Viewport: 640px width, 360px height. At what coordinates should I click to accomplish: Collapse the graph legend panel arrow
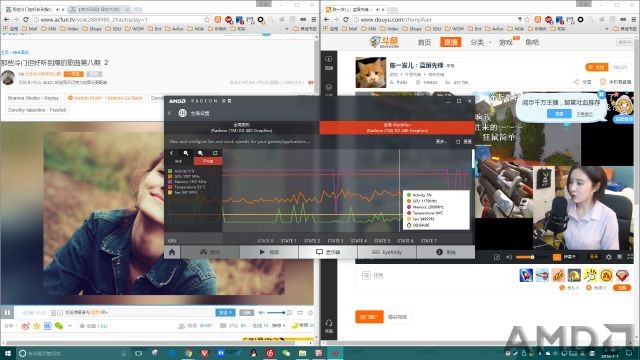click(171, 153)
